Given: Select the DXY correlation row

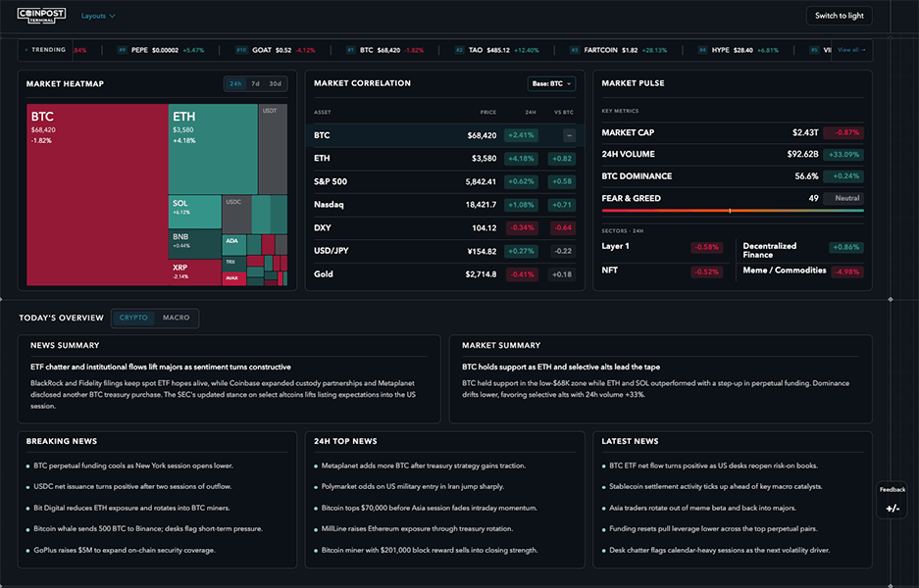Looking at the screenshot, I should (444, 227).
